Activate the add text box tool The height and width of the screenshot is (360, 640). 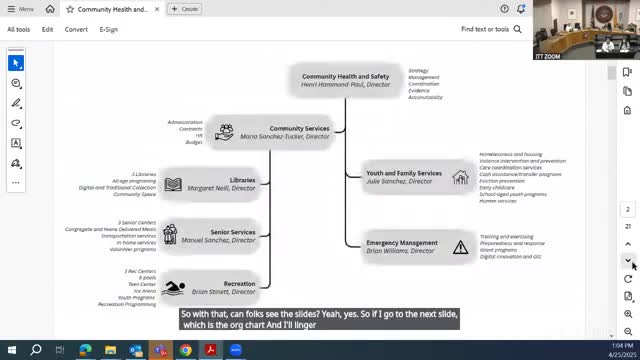16,143
